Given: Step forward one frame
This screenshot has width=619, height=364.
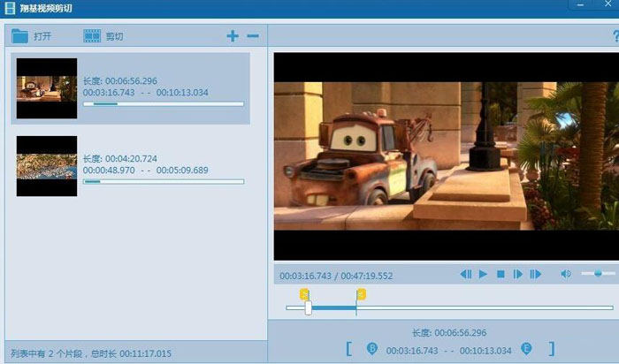Looking at the screenshot, I should point(517,274).
